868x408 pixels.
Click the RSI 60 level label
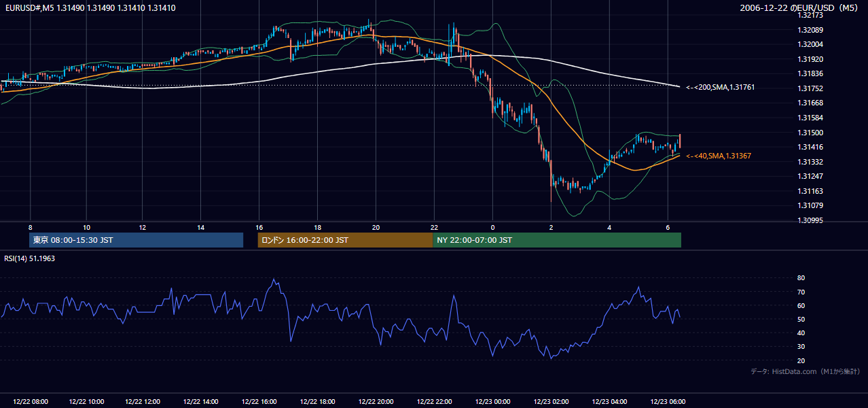(801, 305)
